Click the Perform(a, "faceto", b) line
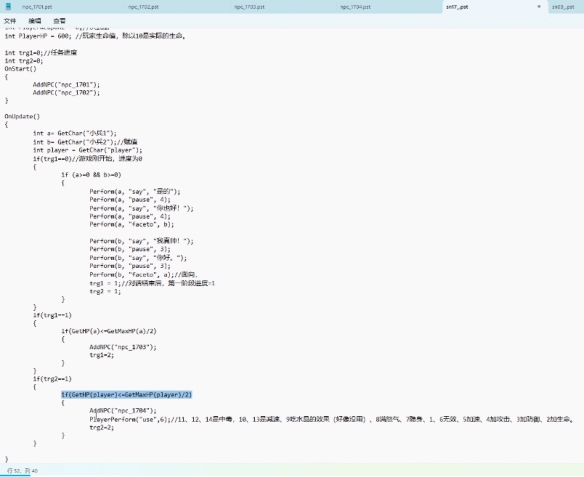The image size is (584, 477). pos(131,225)
